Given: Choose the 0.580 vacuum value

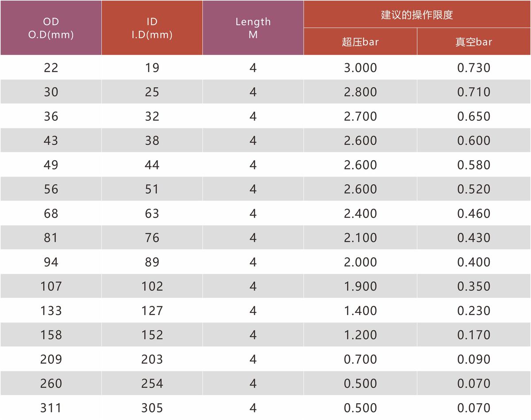Looking at the screenshot, I should 474,165.
